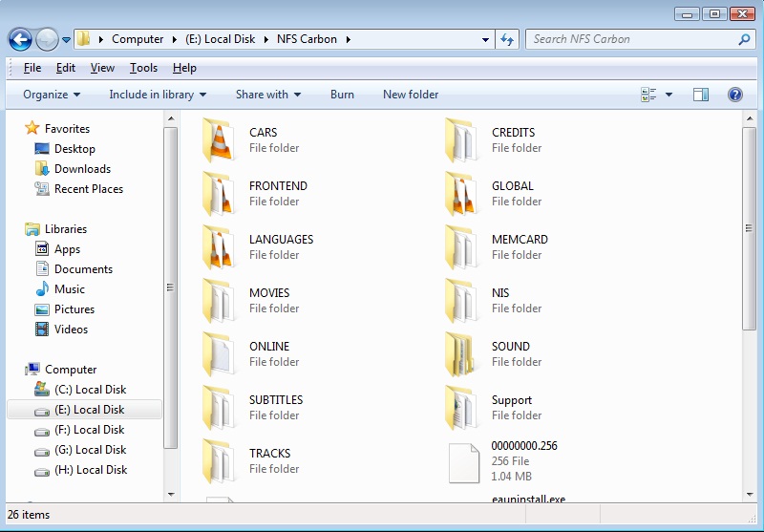Expand the Computer breadcrumb arrow
The image size is (764, 532).
[174, 39]
